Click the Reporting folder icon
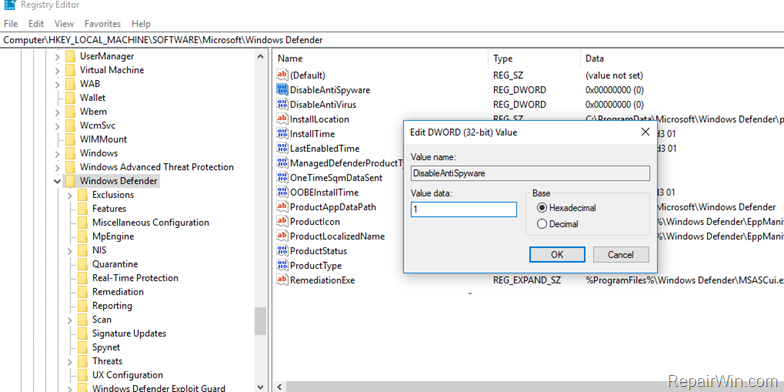The height and width of the screenshot is (392, 784). pyautogui.click(x=82, y=306)
